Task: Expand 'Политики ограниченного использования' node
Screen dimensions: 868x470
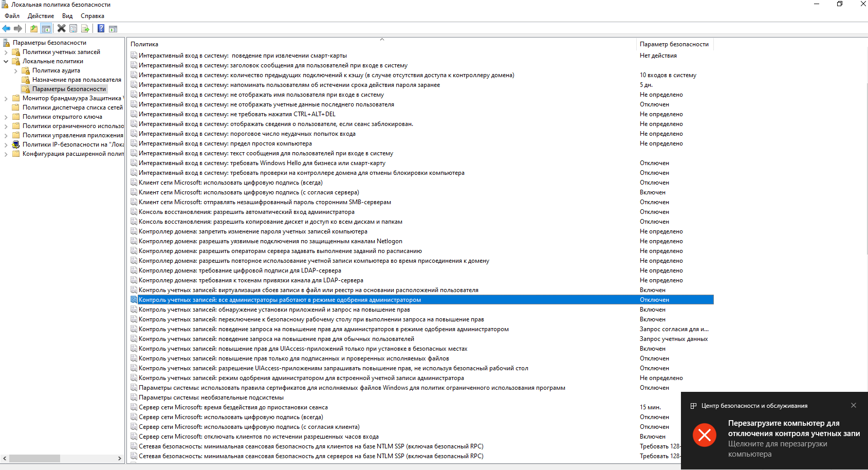Action: [6, 126]
